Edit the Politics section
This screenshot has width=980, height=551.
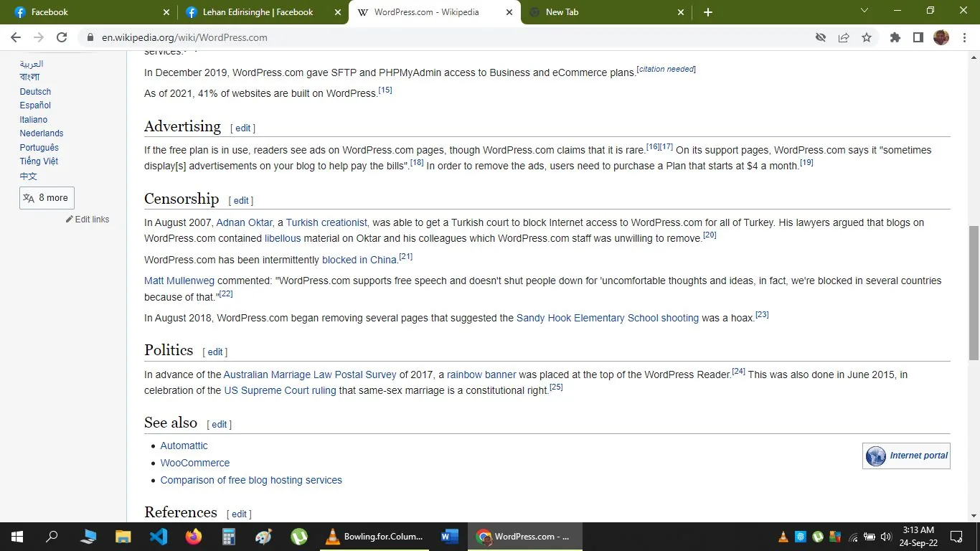pos(215,352)
